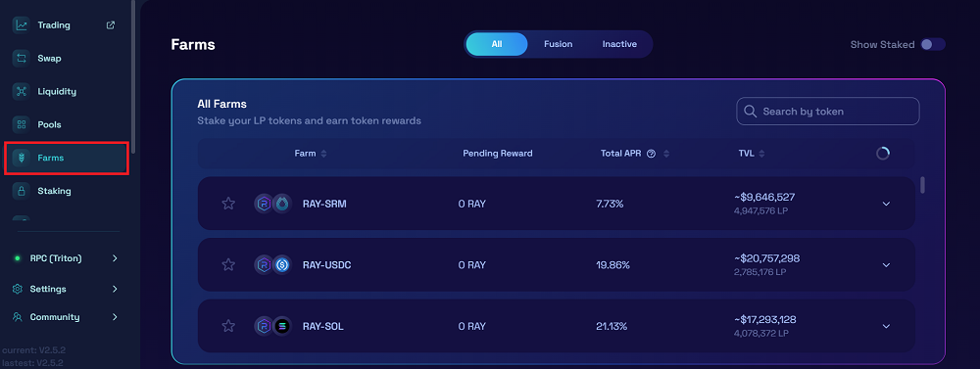Open the RPC (Triton) submenu arrow
This screenshot has width=980, height=369.
click(115, 257)
